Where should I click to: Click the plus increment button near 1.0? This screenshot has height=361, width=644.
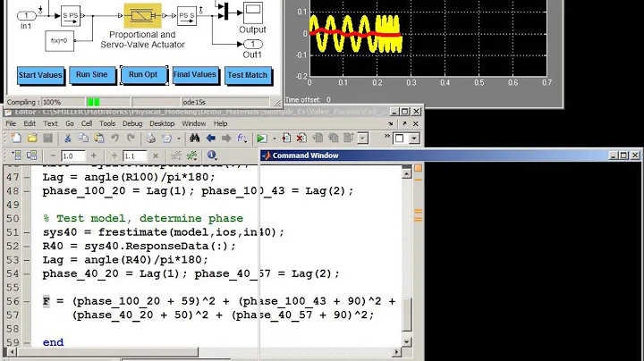click(94, 155)
